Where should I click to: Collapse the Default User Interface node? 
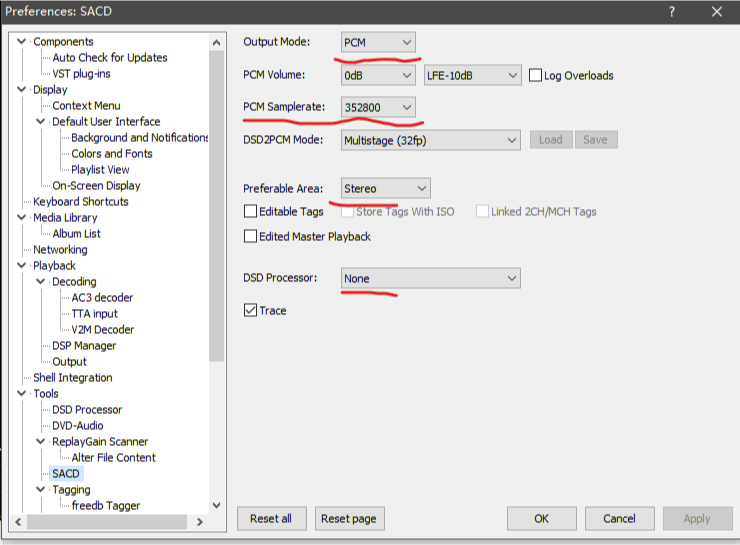pyautogui.click(x=42, y=122)
